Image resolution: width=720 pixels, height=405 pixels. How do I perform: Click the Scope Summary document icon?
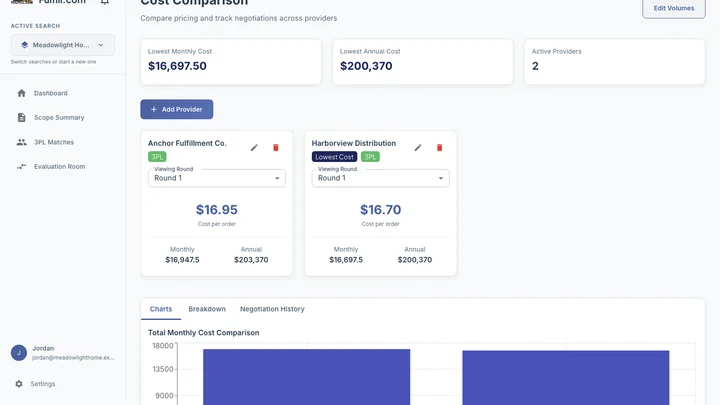coord(22,118)
